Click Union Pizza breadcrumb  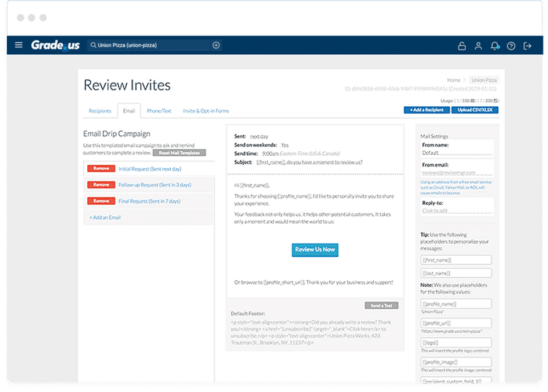tap(484, 80)
